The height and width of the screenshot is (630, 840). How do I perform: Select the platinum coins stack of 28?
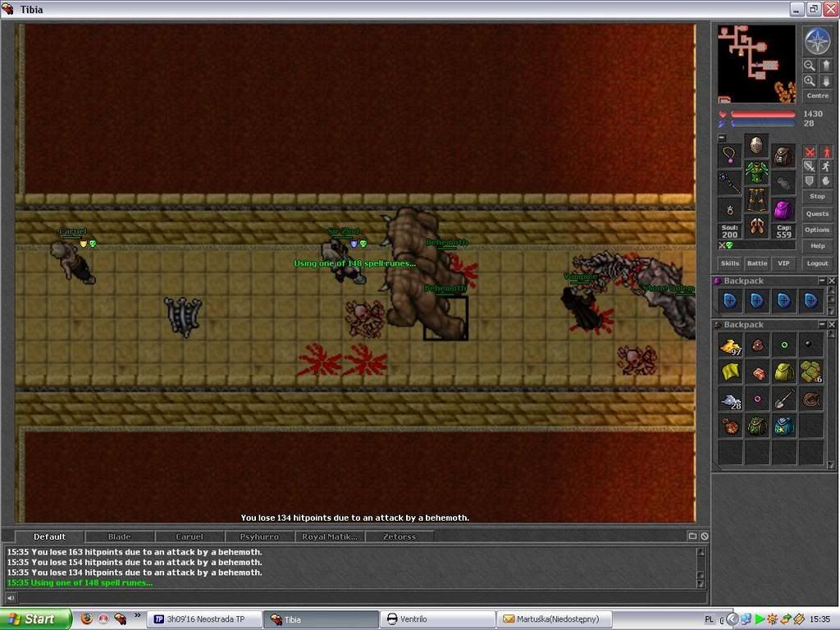point(730,399)
